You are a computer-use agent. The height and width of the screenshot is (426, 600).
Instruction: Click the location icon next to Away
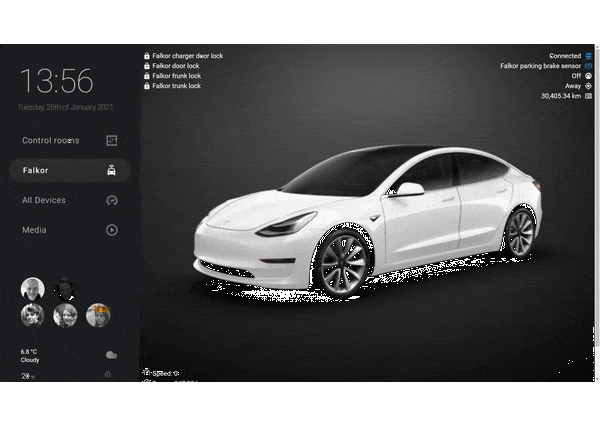pos(589,86)
